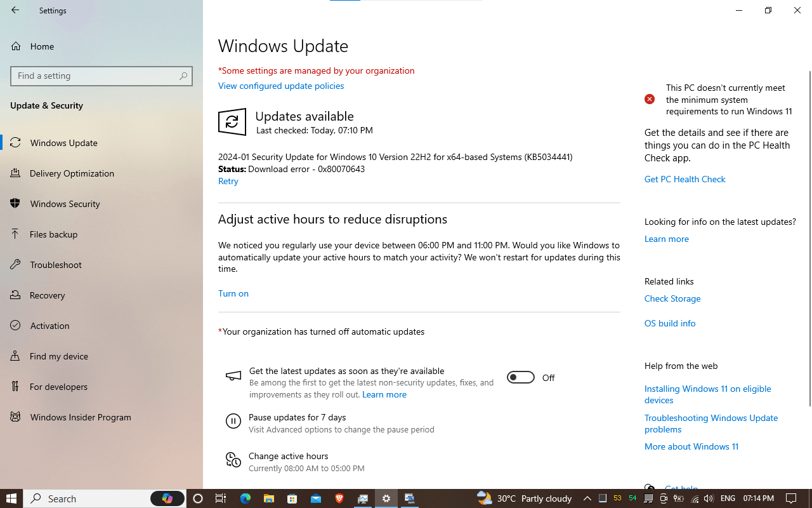
Task: Click the Recovery icon in the sidebar
Action: click(x=16, y=295)
